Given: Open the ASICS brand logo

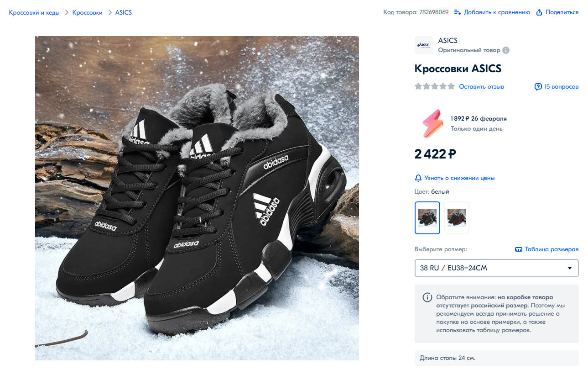Looking at the screenshot, I should pyautogui.click(x=424, y=45).
